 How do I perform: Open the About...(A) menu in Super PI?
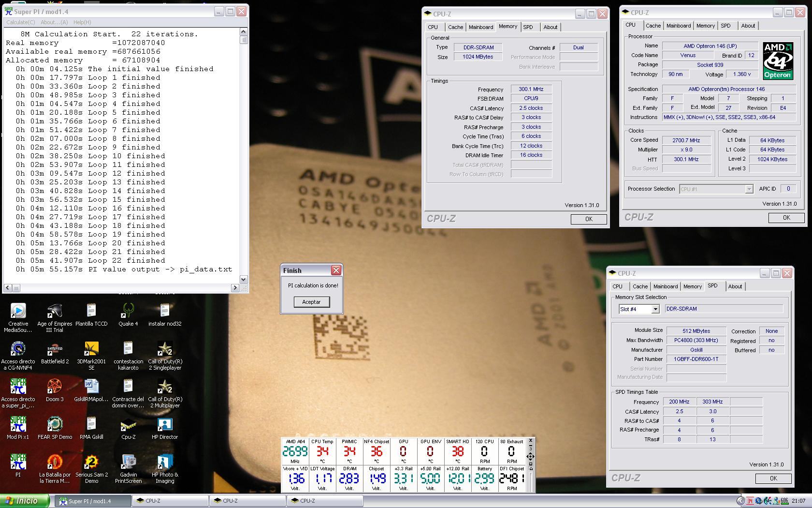coord(54,22)
